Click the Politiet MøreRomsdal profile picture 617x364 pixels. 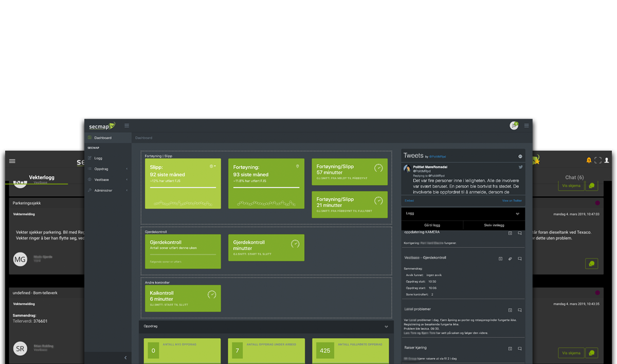[x=407, y=169]
